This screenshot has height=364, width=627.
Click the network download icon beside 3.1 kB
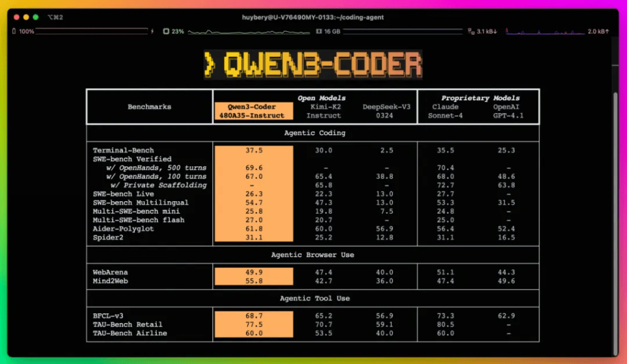tap(469, 31)
